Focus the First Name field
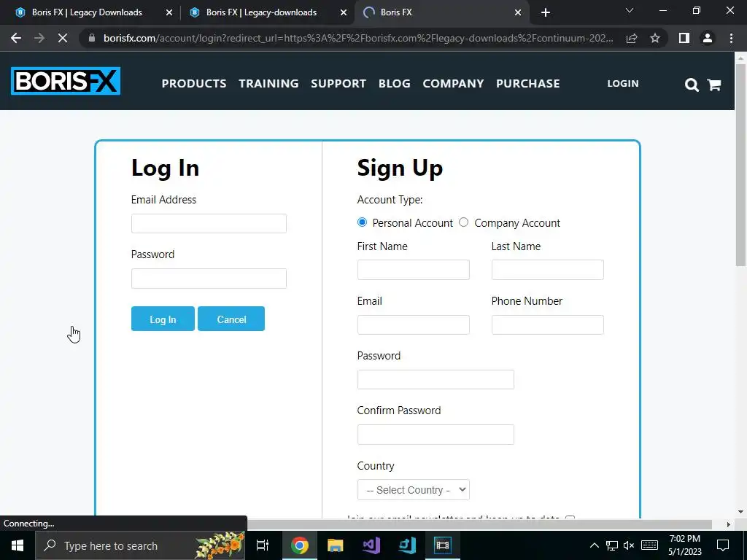Viewport: 747px width, 560px height. [x=413, y=270]
